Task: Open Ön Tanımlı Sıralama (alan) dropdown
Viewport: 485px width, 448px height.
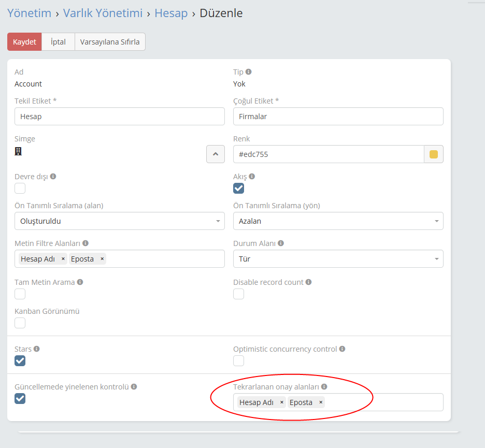Action: pyautogui.click(x=120, y=221)
